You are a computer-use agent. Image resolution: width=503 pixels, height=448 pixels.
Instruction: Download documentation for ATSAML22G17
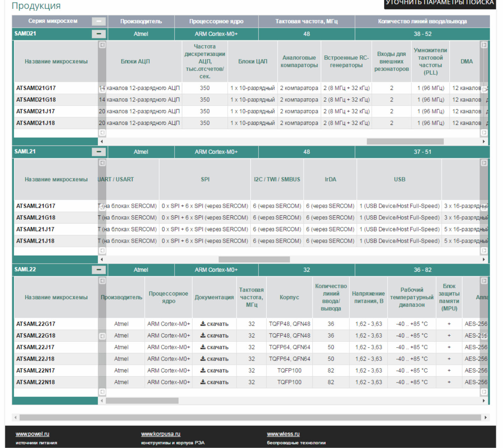coord(214,324)
